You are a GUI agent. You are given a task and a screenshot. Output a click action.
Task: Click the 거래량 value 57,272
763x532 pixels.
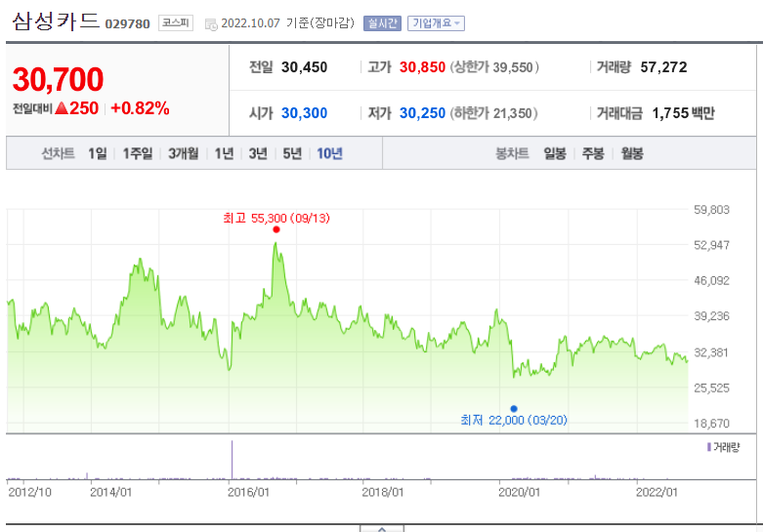coord(663,67)
